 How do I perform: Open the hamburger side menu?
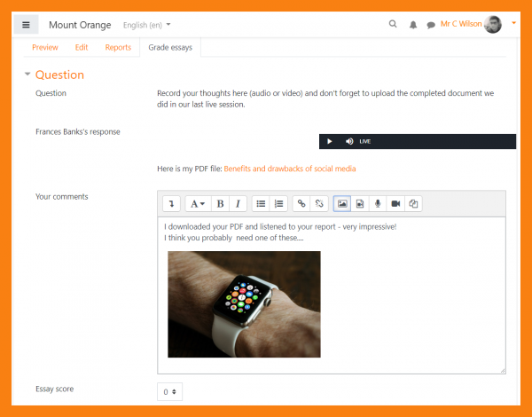(26, 24)
